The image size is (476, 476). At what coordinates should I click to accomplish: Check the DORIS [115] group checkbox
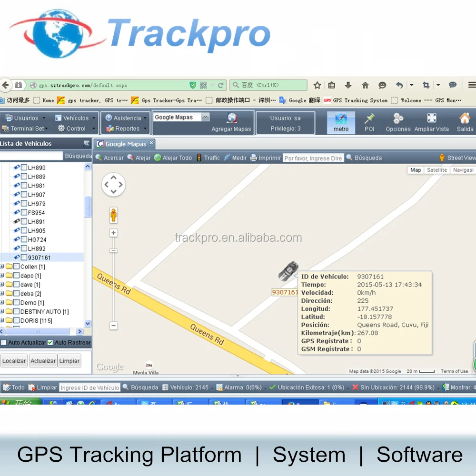point(16,320)
